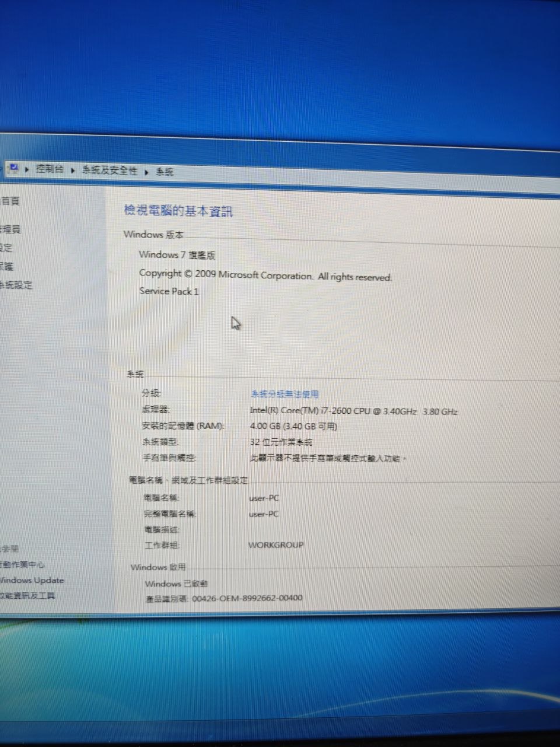Click the Intel Core i7-2600 processor value
The image size is (560, 747).
(x=353, y=411)
